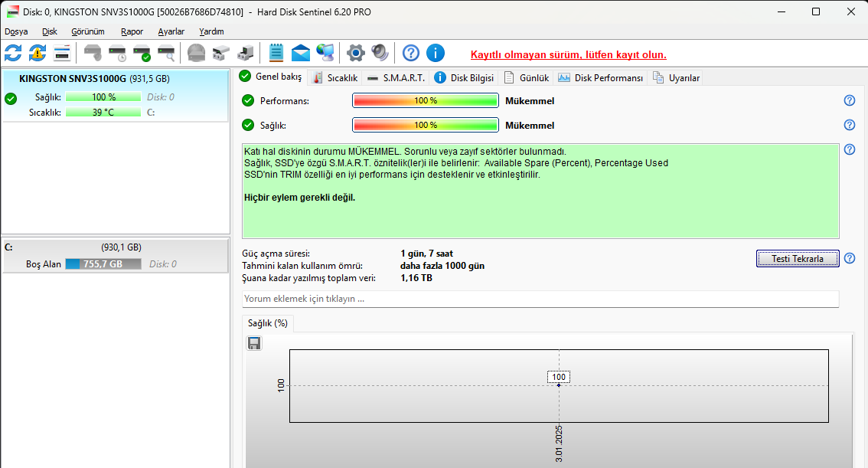Click the Mükemmel text beside Performans bar
The width and height of the screenshot is (868, 468).
coord(530,101)
